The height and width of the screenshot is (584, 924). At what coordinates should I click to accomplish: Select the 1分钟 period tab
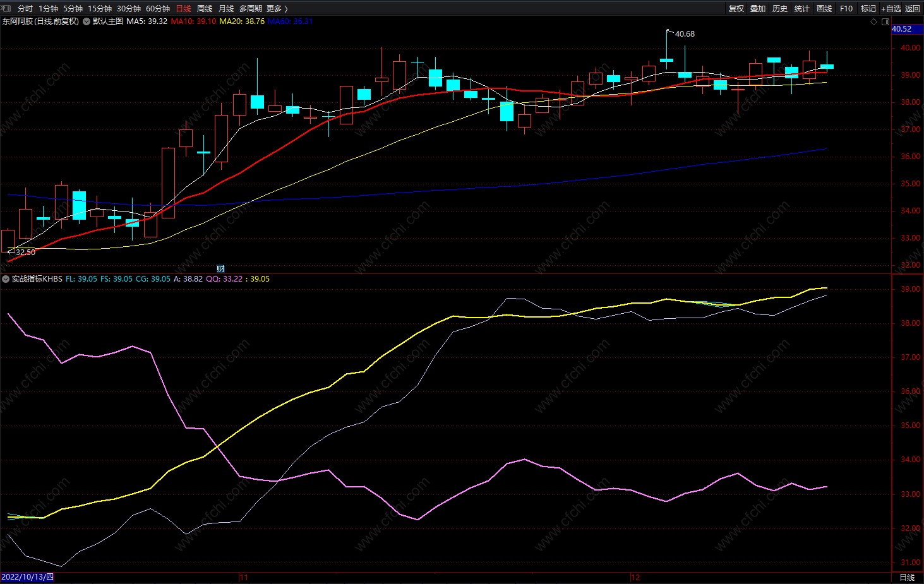tap(48, 9)
